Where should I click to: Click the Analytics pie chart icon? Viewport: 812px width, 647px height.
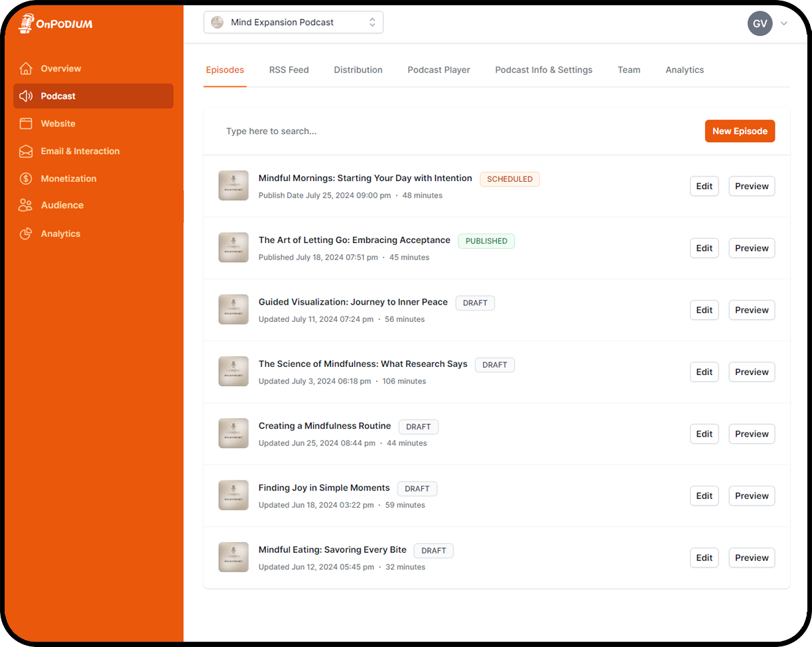point(26,234)
